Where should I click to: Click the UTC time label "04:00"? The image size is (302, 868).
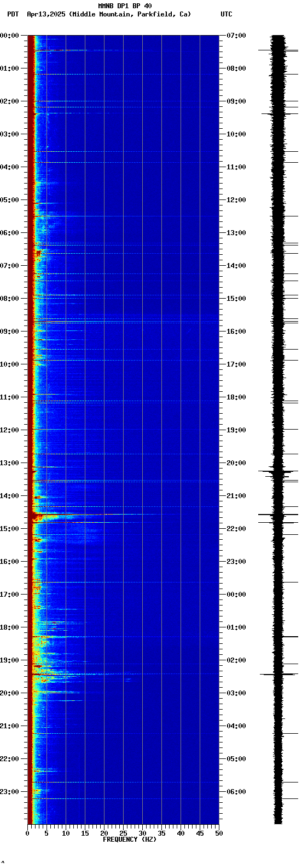click(236, 726)
